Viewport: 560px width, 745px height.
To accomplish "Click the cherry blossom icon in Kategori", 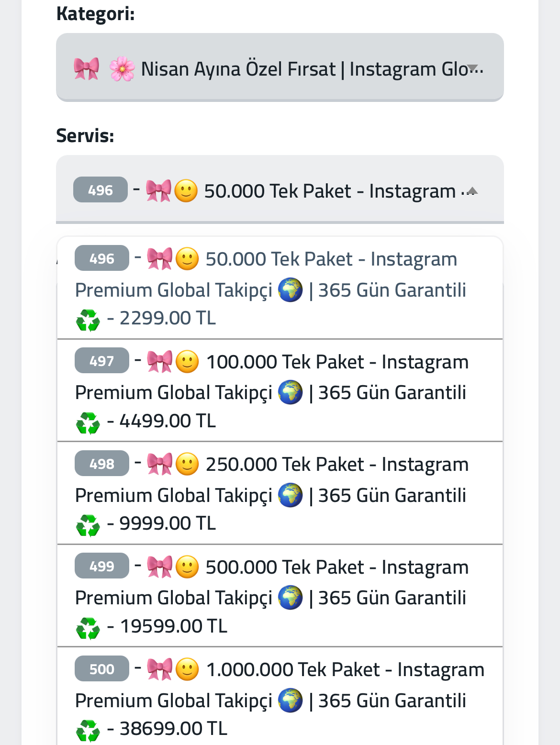I will pos(122,69).
